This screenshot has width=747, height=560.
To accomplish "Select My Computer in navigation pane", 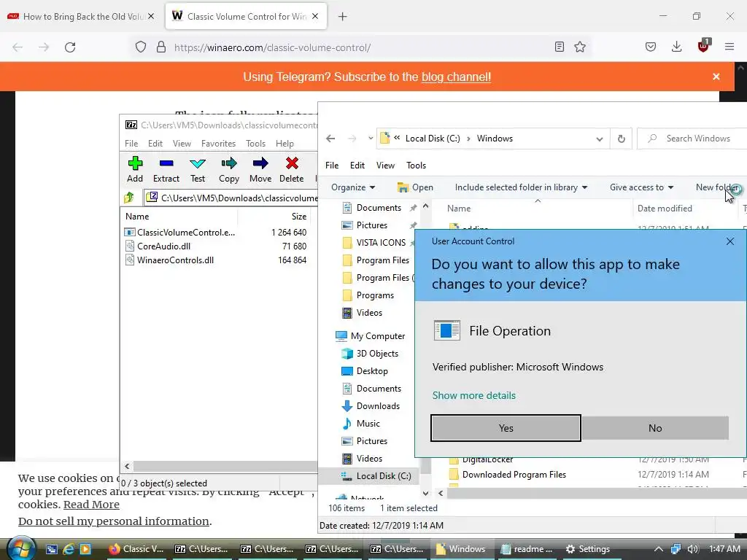I will [x=371, y=336].
